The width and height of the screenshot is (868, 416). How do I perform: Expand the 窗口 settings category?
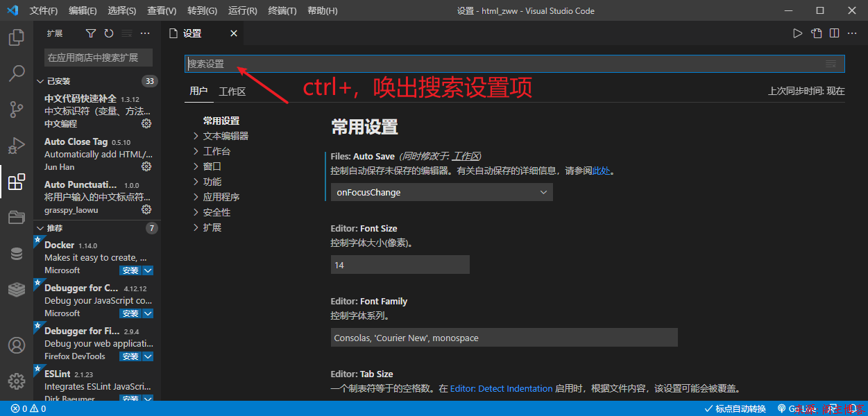[x=196, y=166]
